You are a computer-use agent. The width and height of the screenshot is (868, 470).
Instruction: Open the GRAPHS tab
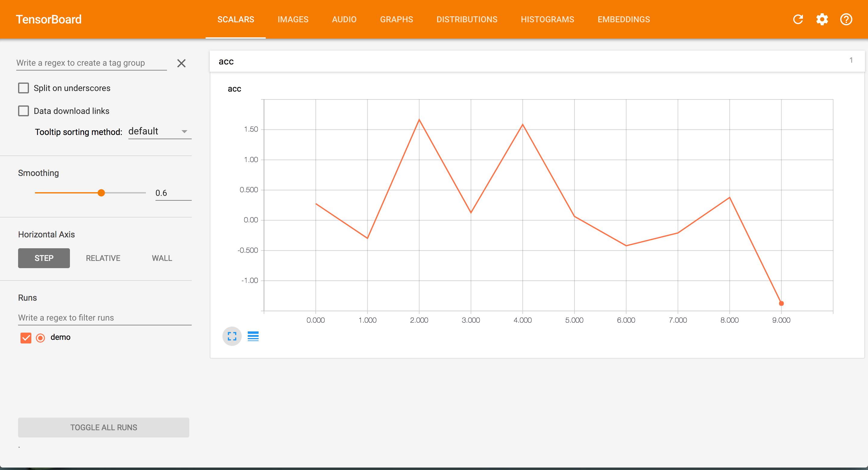click(x=396, y=19)
